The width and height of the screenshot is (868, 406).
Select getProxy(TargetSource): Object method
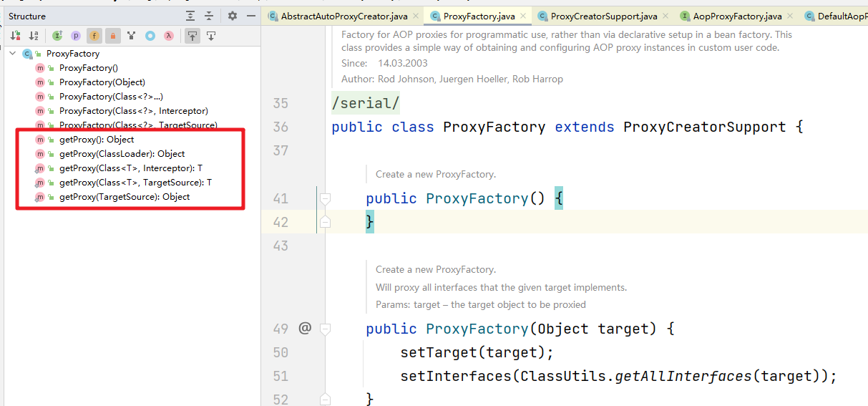pyautogui.click(x=125, y=197)
